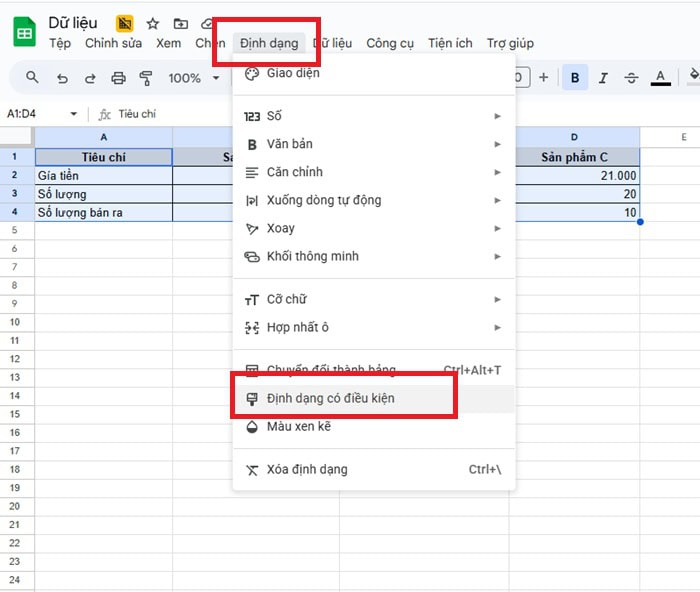Select row 2 header
The width and height of the screenshot is (700, 592).
tap(15, 175)
